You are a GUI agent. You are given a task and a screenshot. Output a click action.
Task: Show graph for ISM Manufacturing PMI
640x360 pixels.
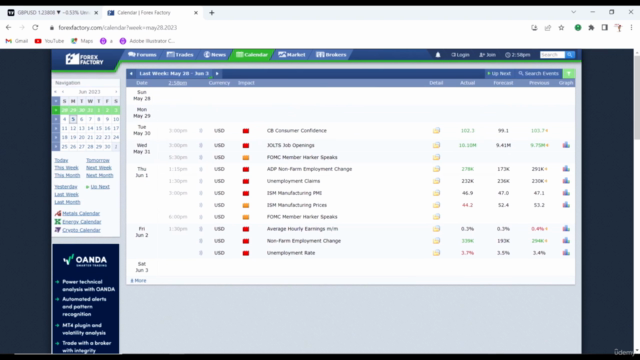[x=566, y=193]
